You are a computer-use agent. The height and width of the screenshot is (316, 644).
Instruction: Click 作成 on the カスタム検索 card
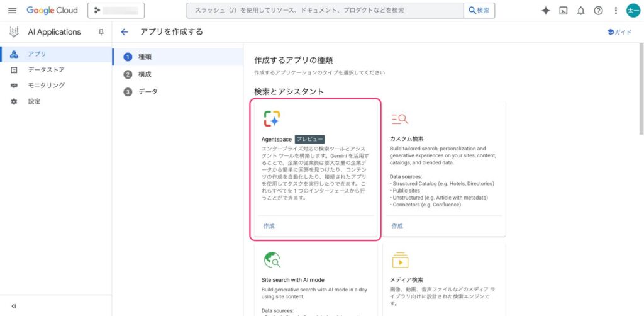(397, 225)
